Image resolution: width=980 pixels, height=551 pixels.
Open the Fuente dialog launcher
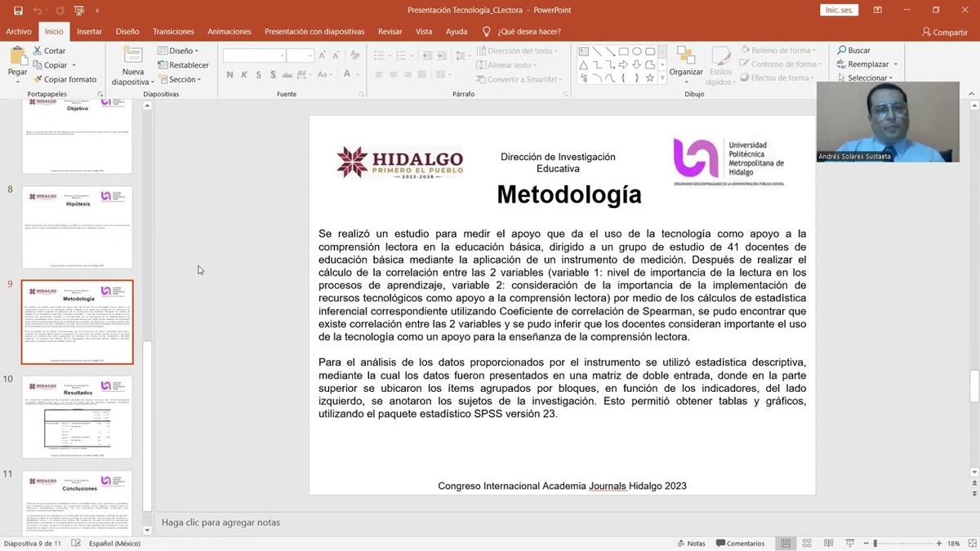[361, 95]
